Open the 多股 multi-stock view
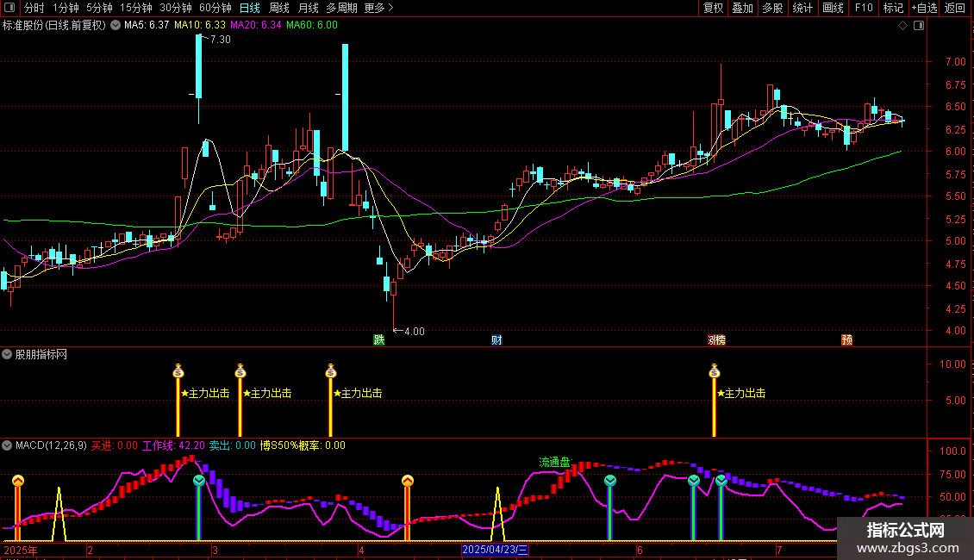The width and height of the screenshot is (974, 560). tap(773, 8)
